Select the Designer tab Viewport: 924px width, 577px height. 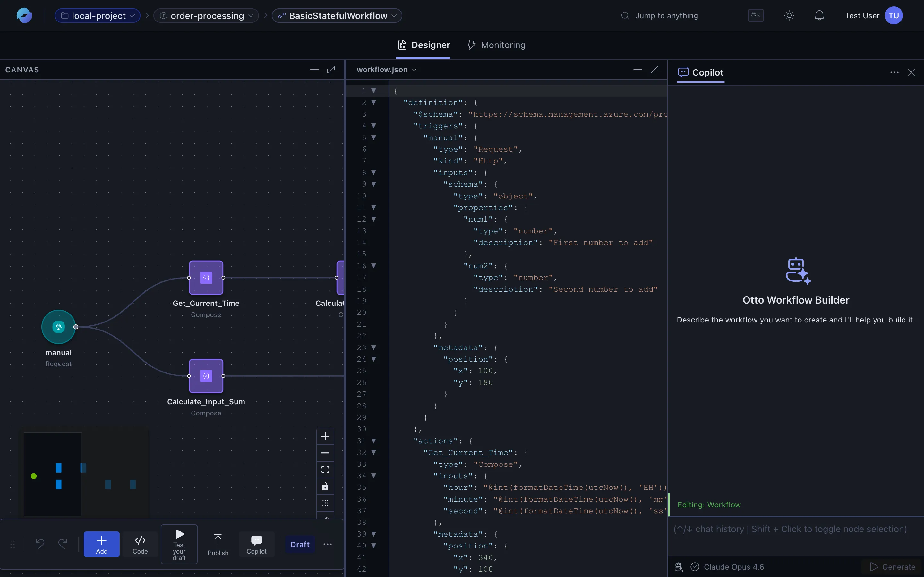coord(424,45)
